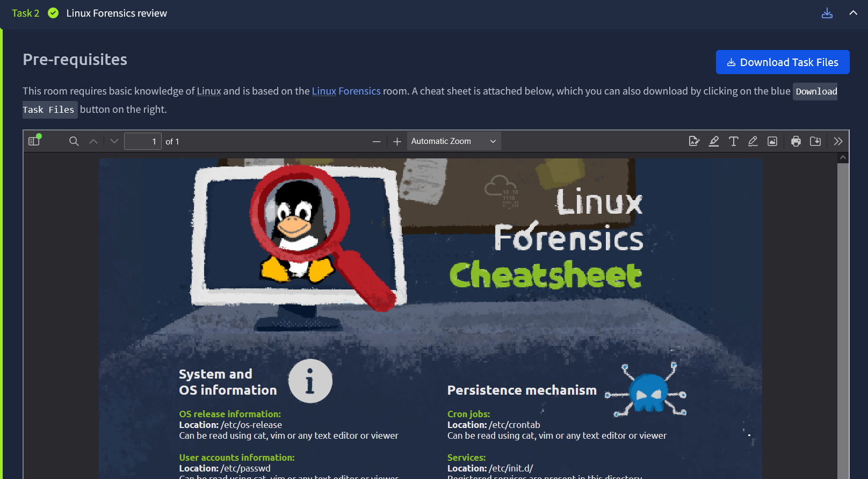
Task: Click the 'Services:' heading
Action: [x=466, y=458]
